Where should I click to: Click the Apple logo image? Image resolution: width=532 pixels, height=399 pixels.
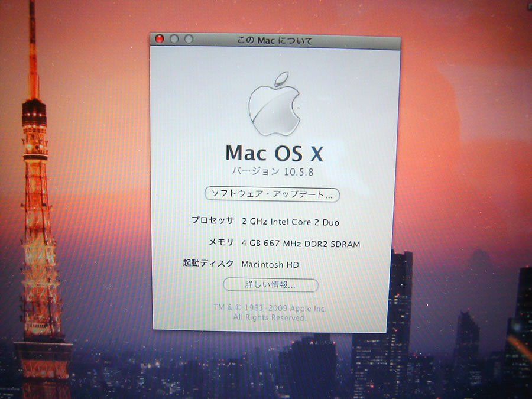pyautogui.click(x=274, y=103)
